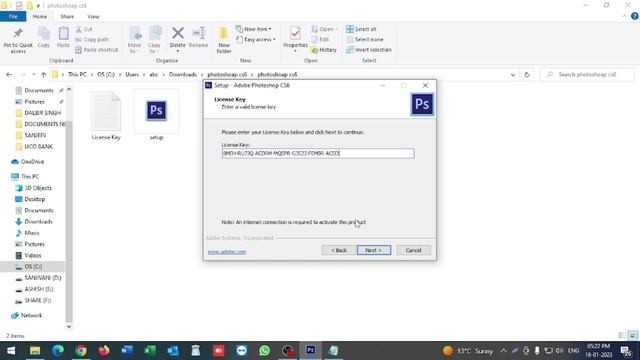Open the www.adobe.com link
Viewport: 640px width, 360px height.
[x=227, y=252]
